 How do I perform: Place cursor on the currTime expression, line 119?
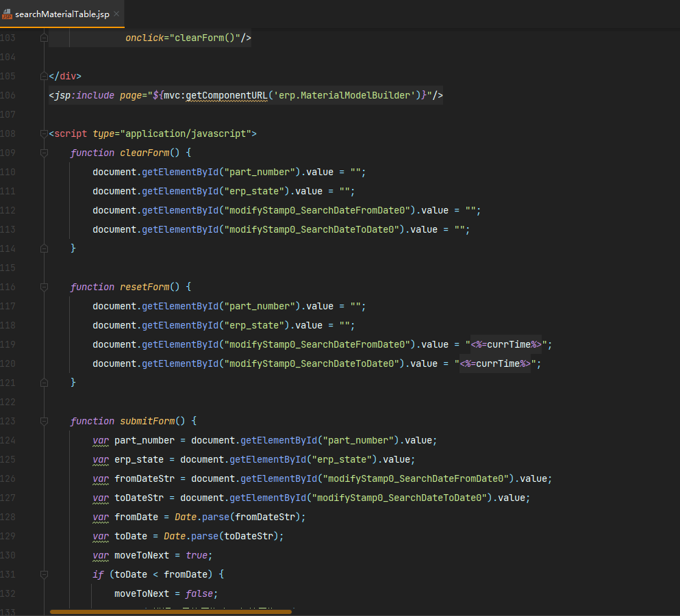point(508,344)
